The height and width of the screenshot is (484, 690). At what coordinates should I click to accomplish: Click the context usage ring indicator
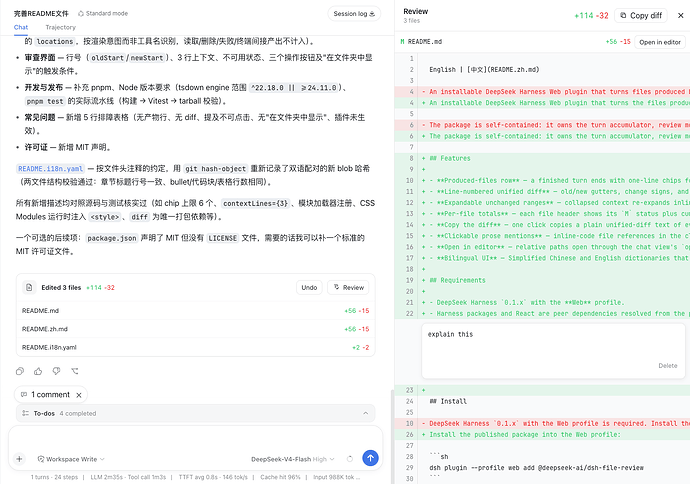point(349,459)
